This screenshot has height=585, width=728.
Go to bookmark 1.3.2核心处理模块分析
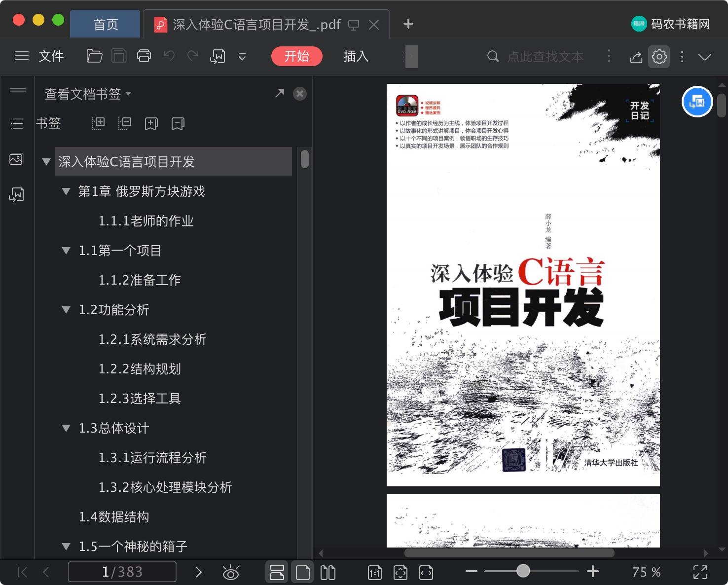[x=165, y=487]
